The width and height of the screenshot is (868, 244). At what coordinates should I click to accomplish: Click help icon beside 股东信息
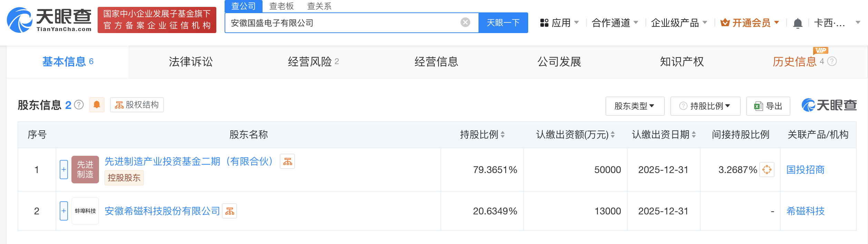[79, 105]
